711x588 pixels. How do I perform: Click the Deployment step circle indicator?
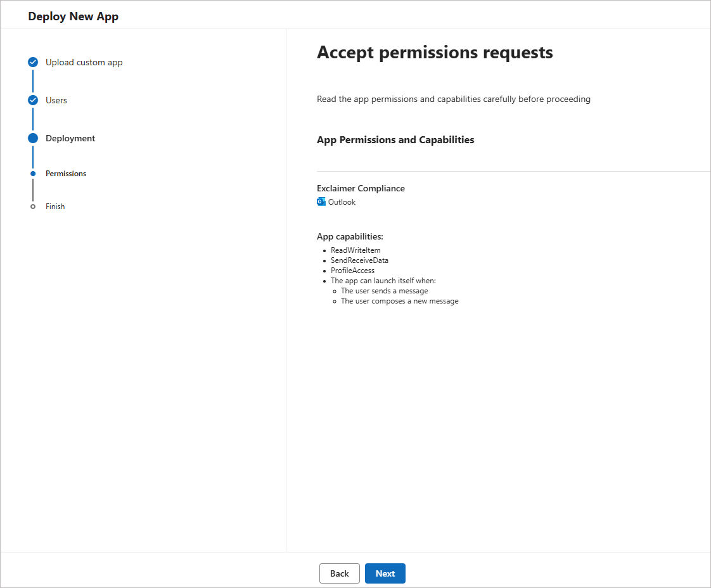[33, 138]
